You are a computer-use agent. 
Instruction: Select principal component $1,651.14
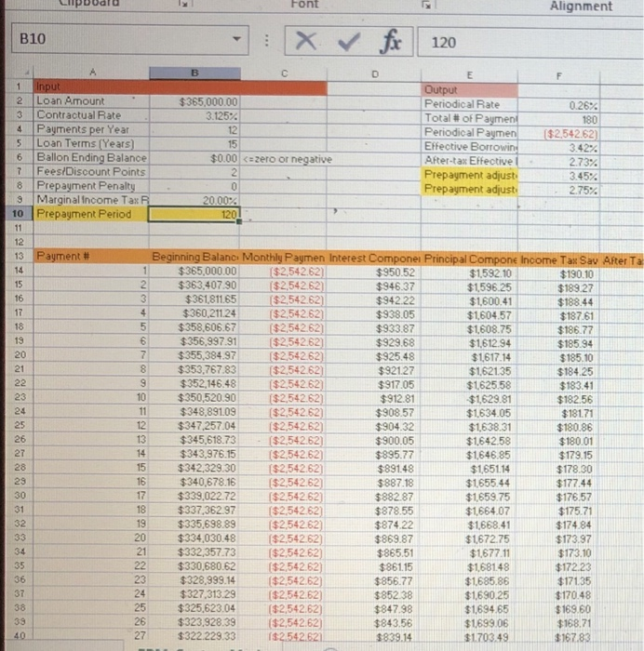(x=469, y=469)
